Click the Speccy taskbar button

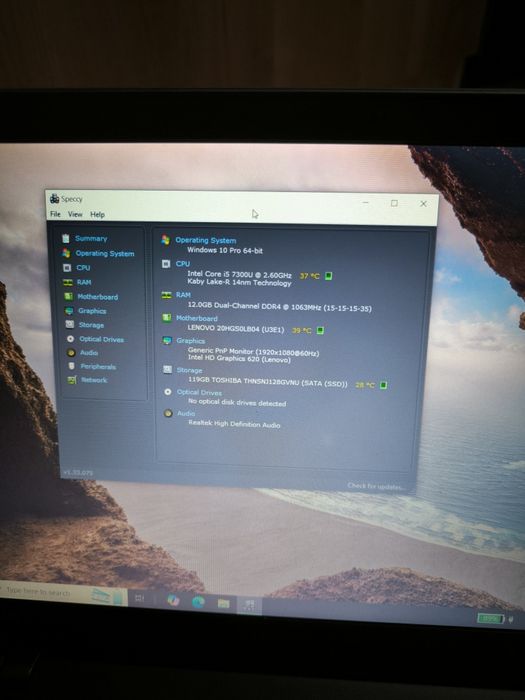(249, 605)
